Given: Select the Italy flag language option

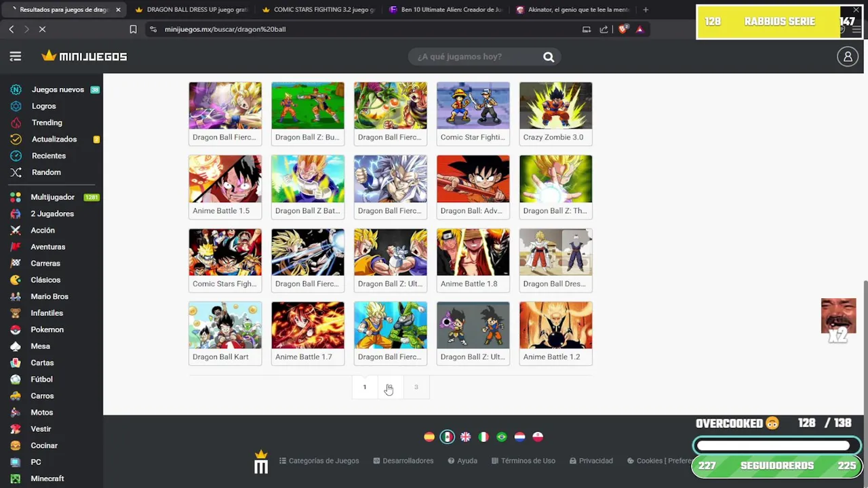Looking at the screenshot, I should (x=484, y=437).
